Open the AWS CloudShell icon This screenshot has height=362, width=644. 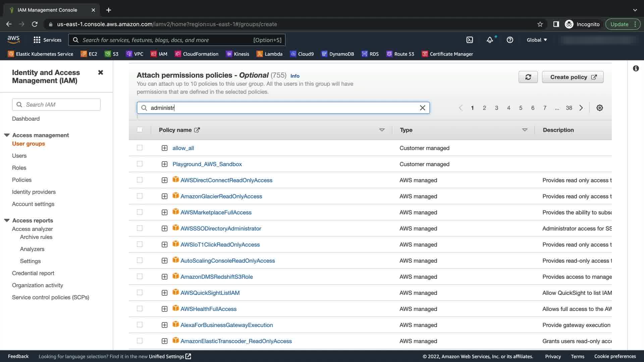[470, 40]
